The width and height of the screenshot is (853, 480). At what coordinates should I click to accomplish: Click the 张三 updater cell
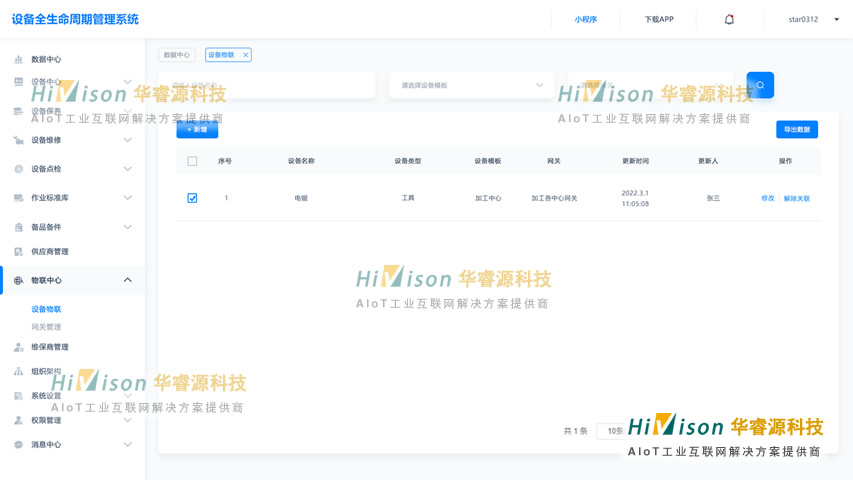click(x=713, y=199)
